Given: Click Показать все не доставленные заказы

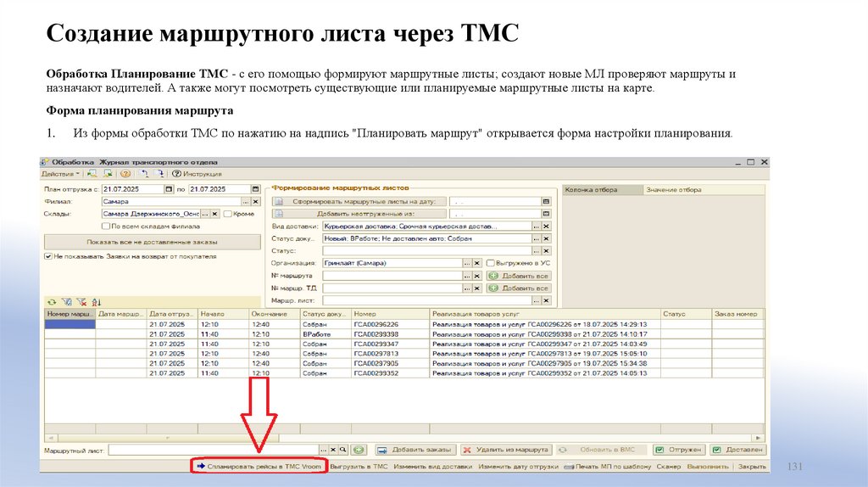Looking at the screenshot, I should (153, 242).
